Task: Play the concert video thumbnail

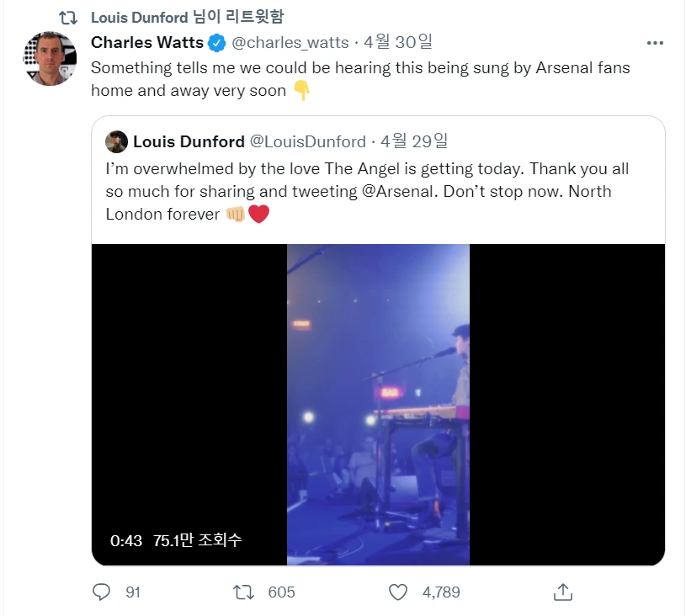Action: coord(378,404)
